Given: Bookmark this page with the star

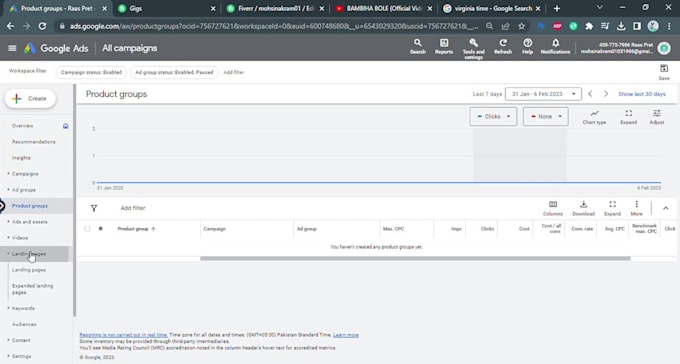Looking at the screenshot, I should [521, 26].
